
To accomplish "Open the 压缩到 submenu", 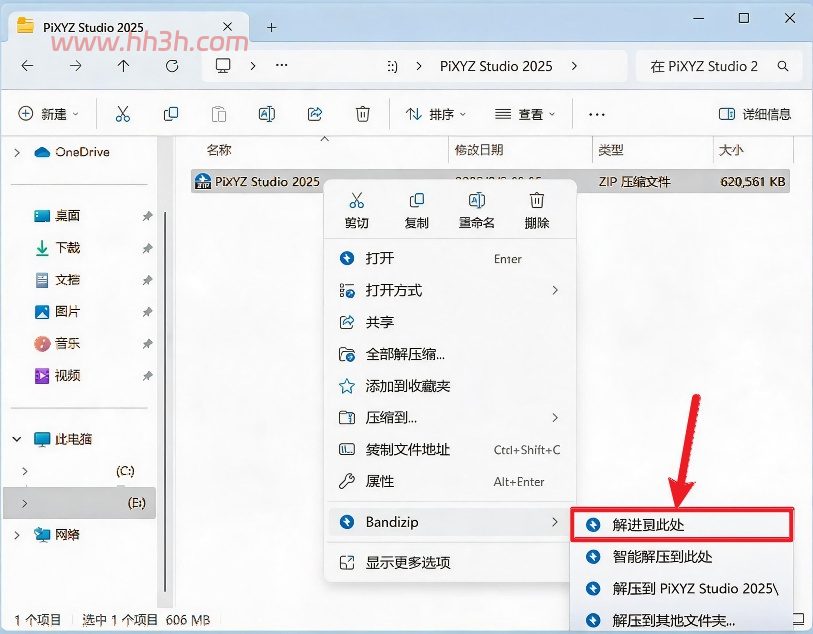I will 450,417.
